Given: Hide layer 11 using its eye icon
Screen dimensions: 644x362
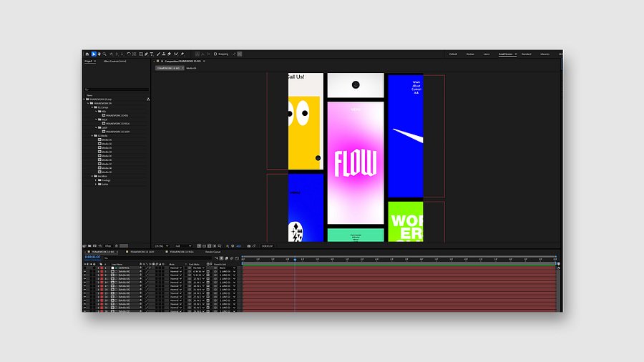Looking at the screenshot, I should pyautogui.click(x=85, y=279).
